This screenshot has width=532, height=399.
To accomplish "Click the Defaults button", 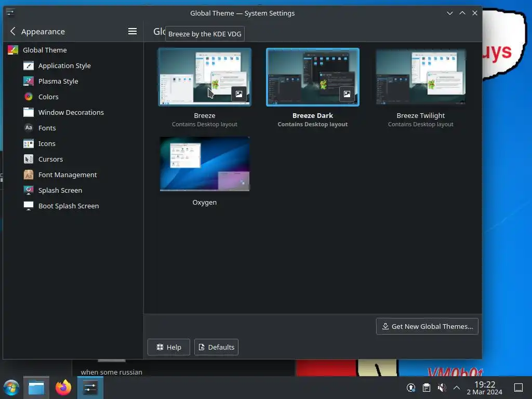I will 216,347.
